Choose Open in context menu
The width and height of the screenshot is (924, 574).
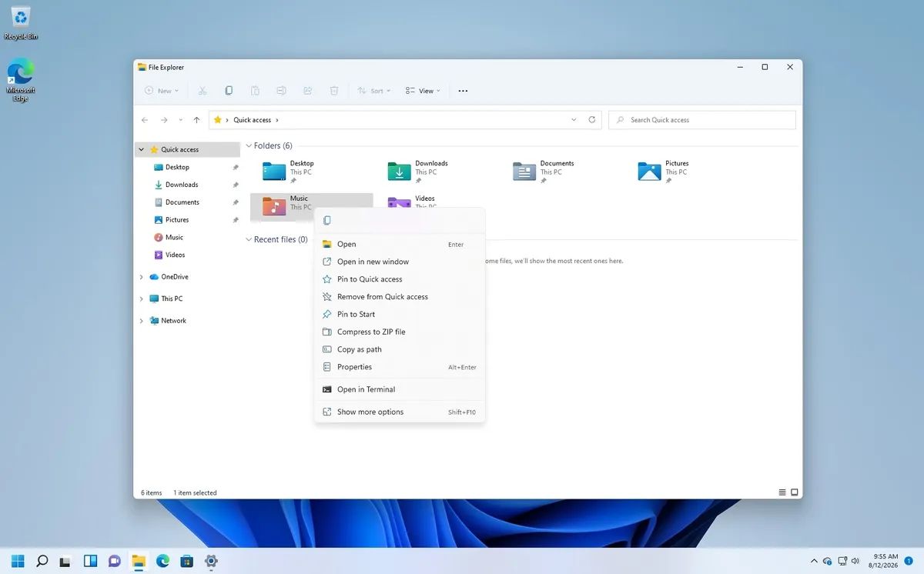click(400, 244)
